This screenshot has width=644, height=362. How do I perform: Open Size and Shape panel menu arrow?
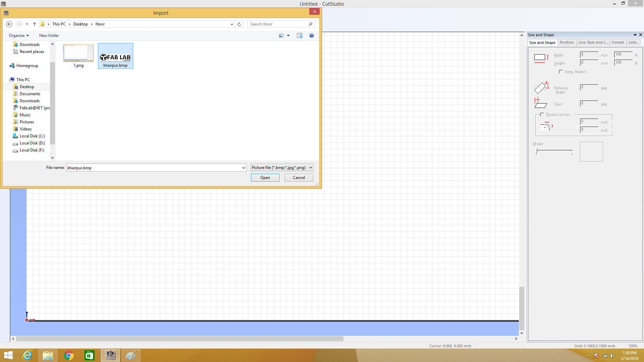(635, 35)
